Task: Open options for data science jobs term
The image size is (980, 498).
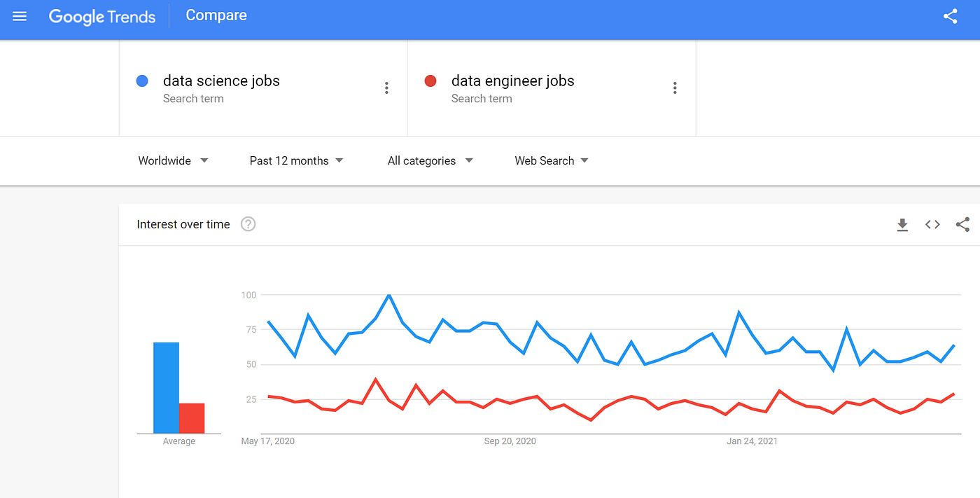Action: (x=386, y=88)
